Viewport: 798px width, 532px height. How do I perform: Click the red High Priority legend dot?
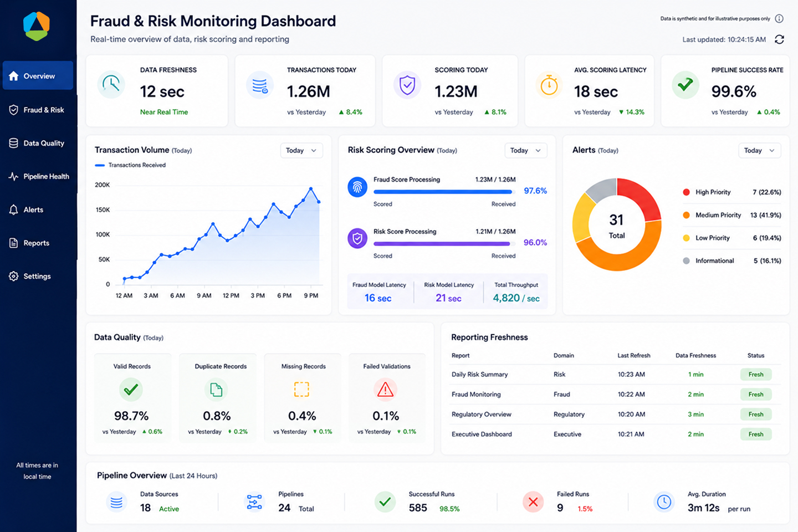pyautogui.click(x=686, y=192)
